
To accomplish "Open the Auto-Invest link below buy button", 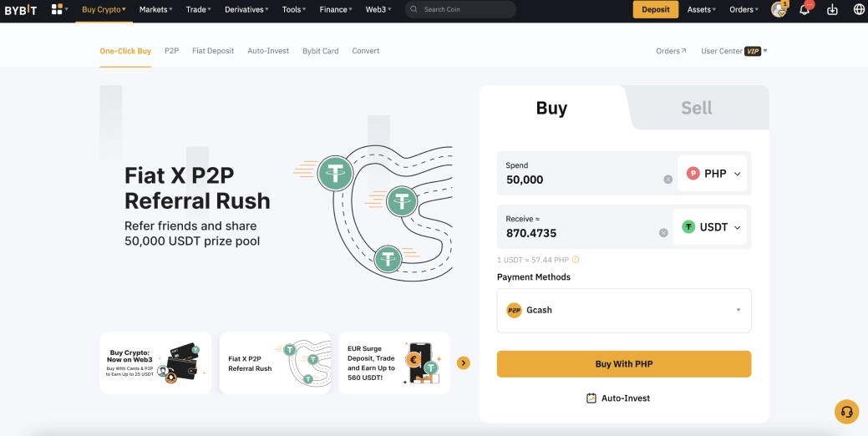I will tap(618, 398).
